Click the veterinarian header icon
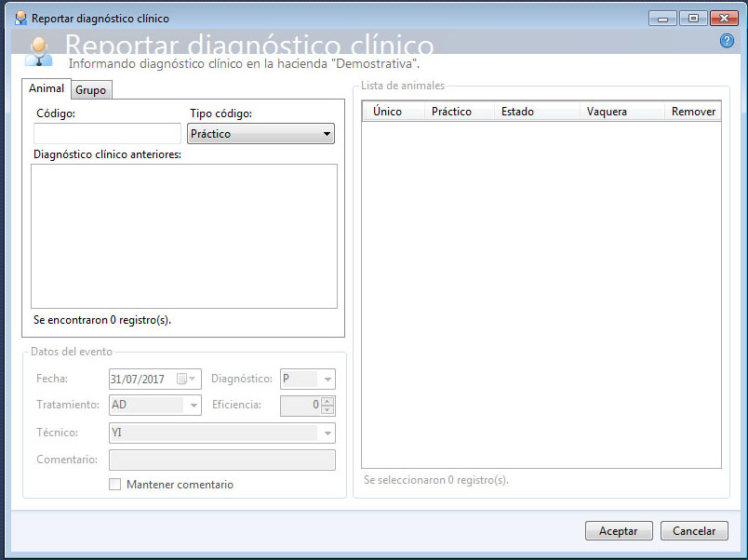 [38, 51]
